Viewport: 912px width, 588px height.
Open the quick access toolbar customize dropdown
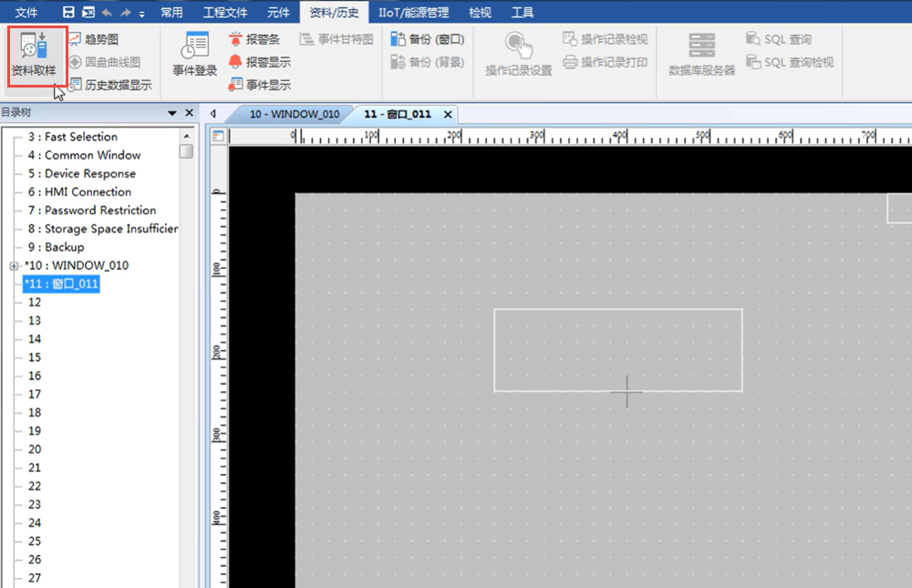[x=142, y=14]
